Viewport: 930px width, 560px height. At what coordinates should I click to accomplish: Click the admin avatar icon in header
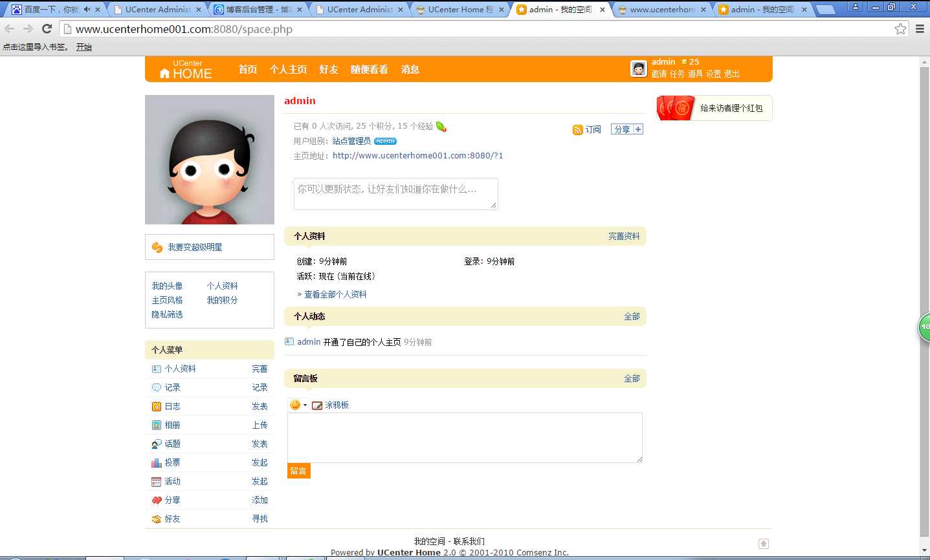coord(639,69)
